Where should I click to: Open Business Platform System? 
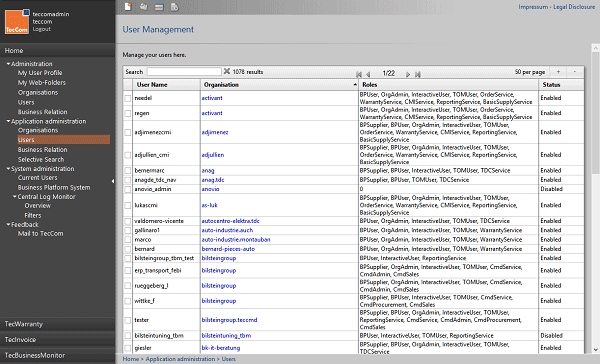click(x=54, y=188)
